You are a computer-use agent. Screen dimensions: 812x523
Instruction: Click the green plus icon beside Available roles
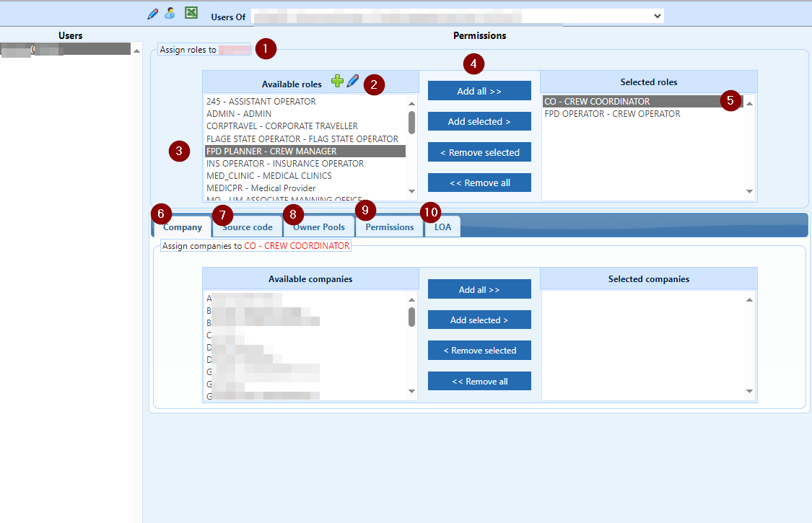tap(337, 82)
